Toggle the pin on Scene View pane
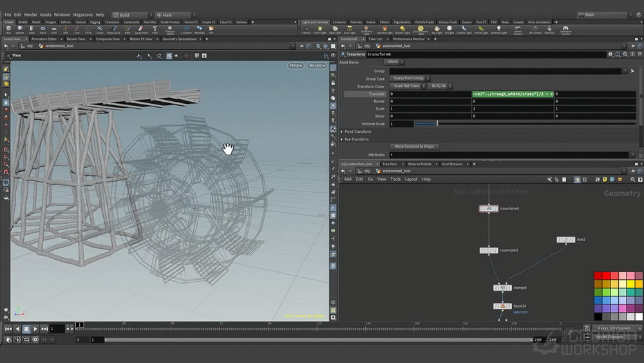This screenshot has height=363, width=644. pos(301,46)
